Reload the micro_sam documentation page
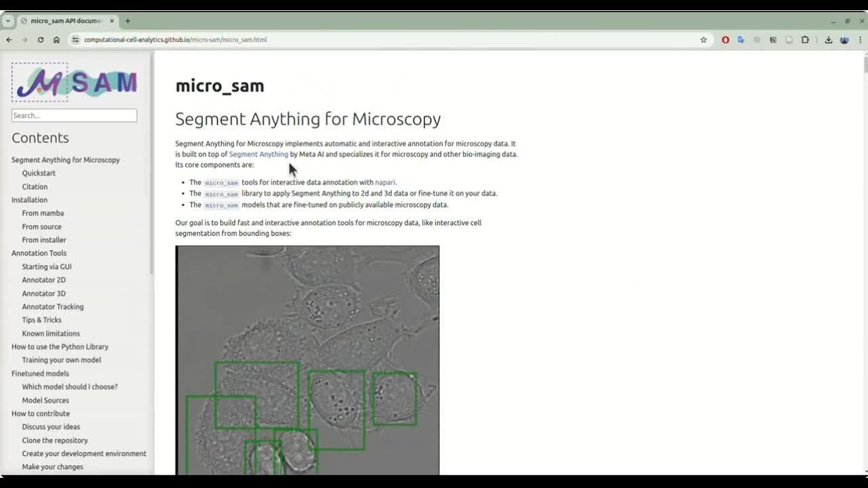 (x=41, y=40)
